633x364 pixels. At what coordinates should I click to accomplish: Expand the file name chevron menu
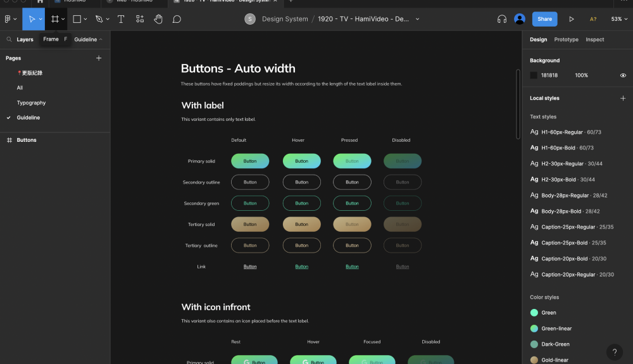click(x=417, y=19)
